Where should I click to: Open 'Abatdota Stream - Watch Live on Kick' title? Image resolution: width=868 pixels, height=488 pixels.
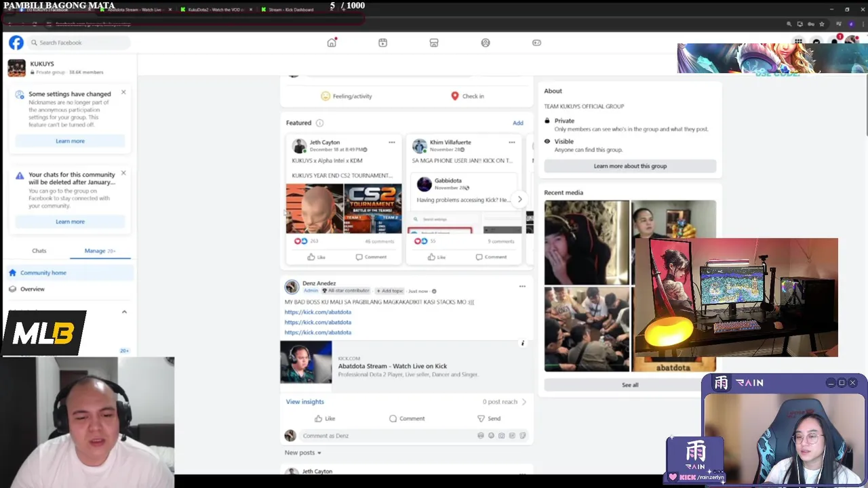[393, 366]
